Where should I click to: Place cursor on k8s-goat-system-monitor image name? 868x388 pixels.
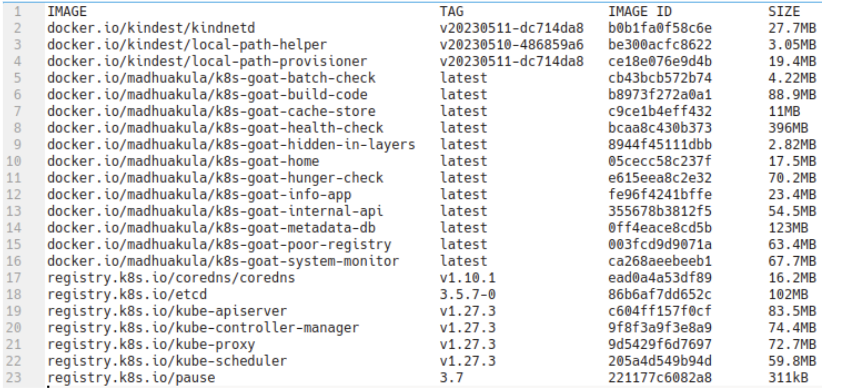pyautogui.click(x=223, y=261)
